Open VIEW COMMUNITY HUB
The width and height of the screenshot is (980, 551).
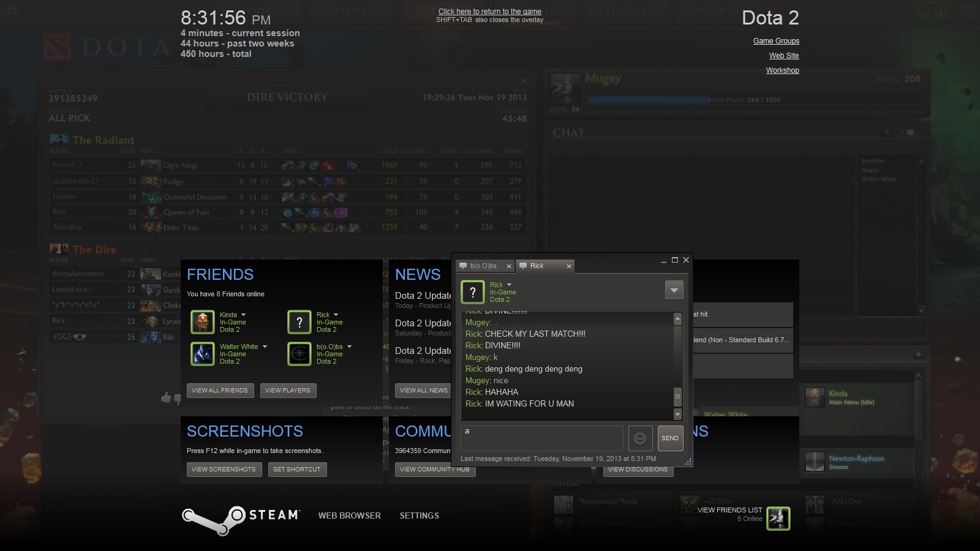(x=435, y=470)
